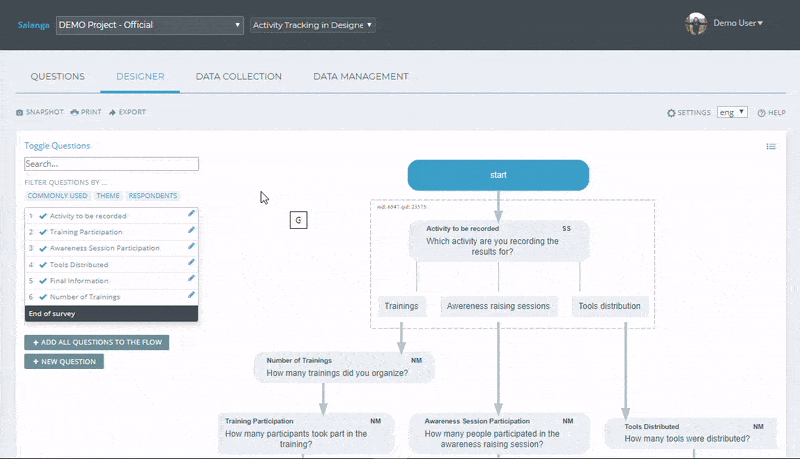Open HELP via the question mark icon

(761, 113)
